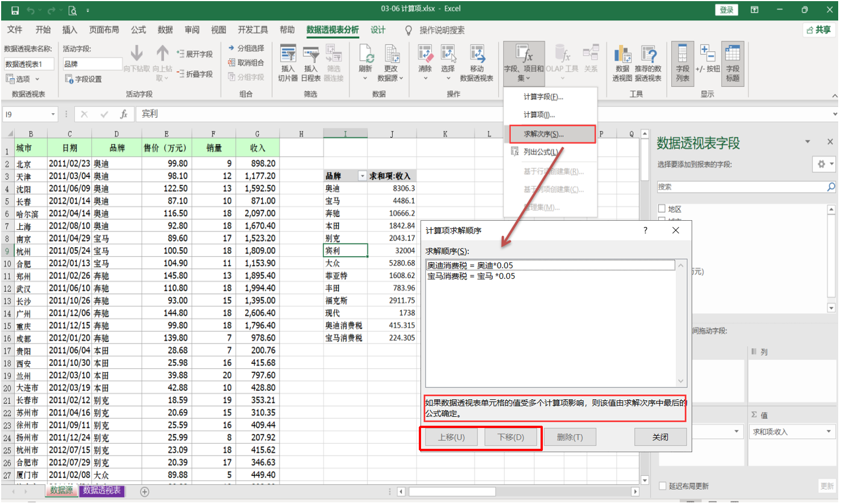Click 上移 (Move Up) button in dialog
The height and width of the screenshot is (504, 841).
(452, 437)
